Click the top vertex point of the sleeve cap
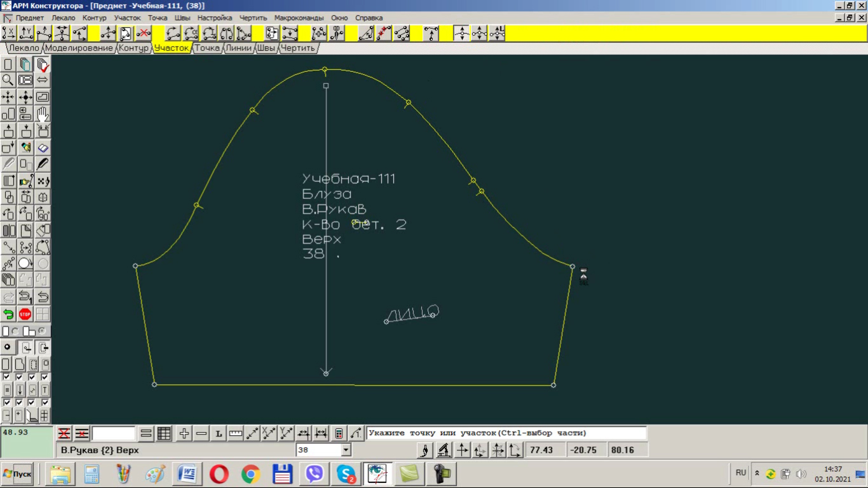Screen dimensions: 868x488 point(325,69)
